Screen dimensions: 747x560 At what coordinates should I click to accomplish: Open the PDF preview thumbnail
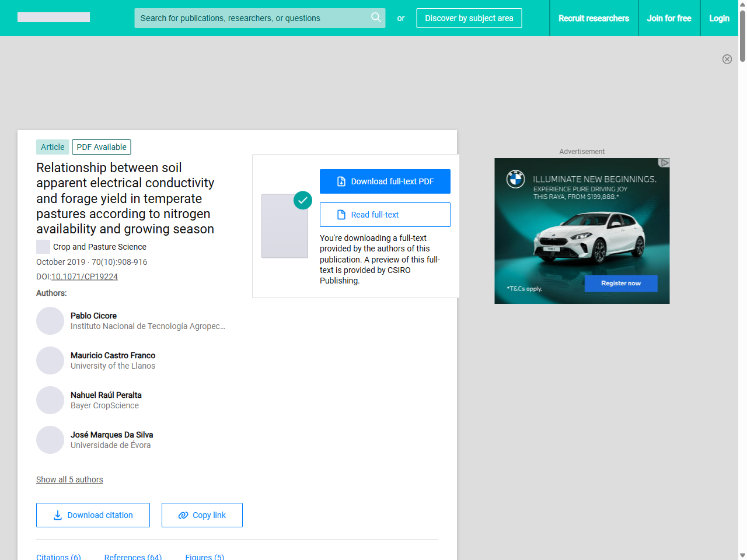[285, 226]
